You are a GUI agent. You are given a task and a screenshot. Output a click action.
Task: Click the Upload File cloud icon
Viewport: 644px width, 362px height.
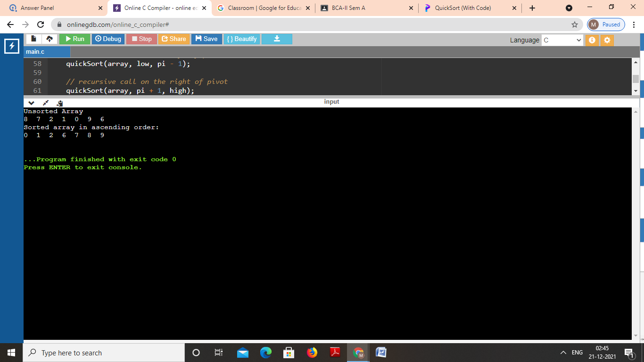click(x=49, y=39)
